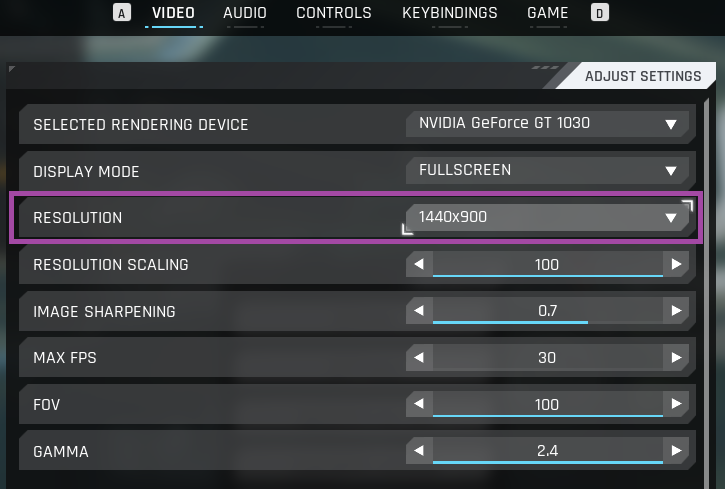Go to the Controls tab
The height and width of the screenshot is (489, 725).
334,14
